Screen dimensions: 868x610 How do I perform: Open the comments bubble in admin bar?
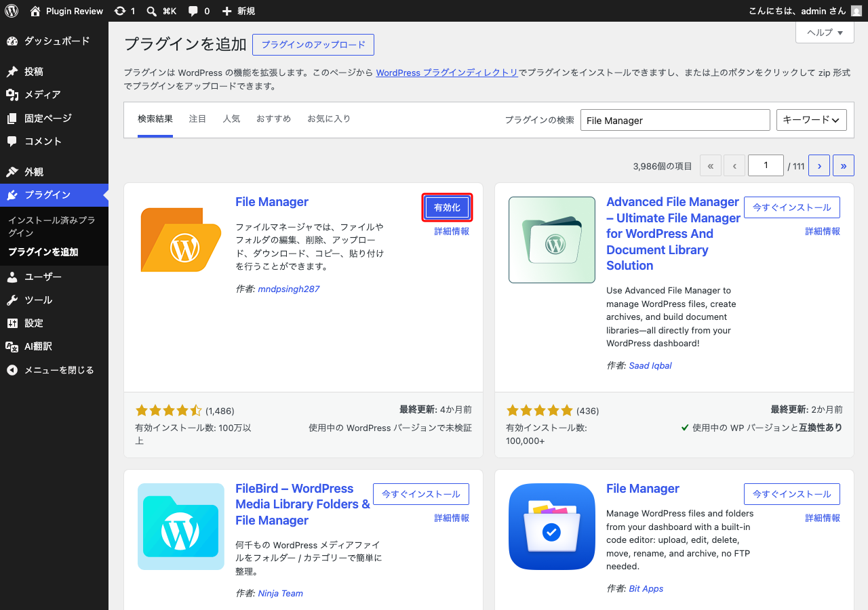click(199, 11)
